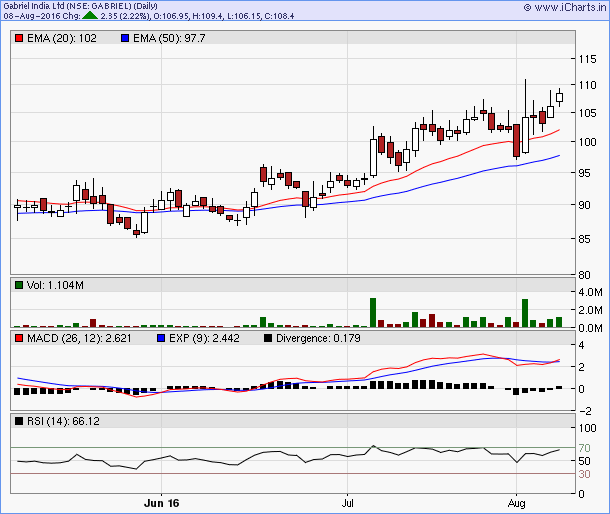Viewport: 610px width, 514px height.
Task: Click the green up-arrow change indicator
Action: (x=90, y=16)
